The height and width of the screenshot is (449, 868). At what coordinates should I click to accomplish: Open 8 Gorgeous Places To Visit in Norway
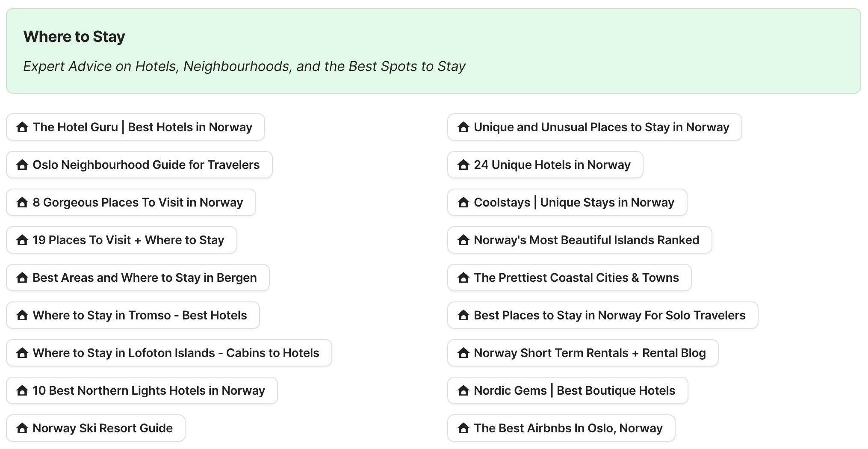click(130, 202)
